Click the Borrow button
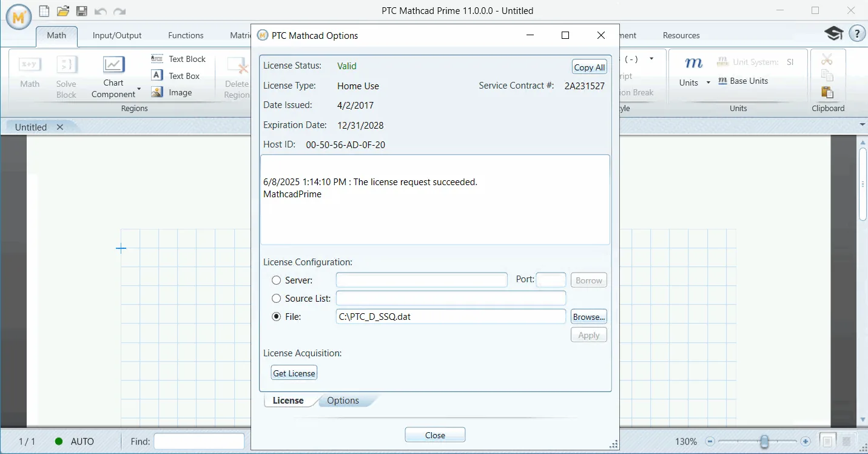 pos(589,280)
